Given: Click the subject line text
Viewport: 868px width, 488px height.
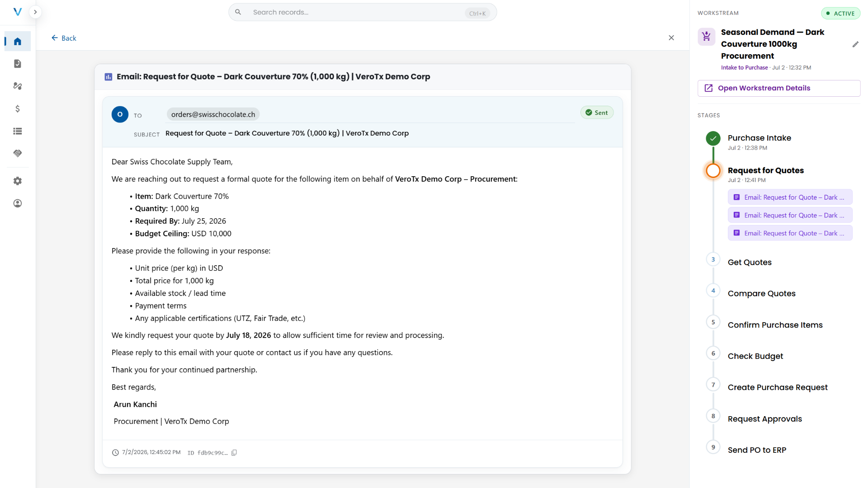Looking at the screenshot, I should pyautogui.click(x=287, y=133).
